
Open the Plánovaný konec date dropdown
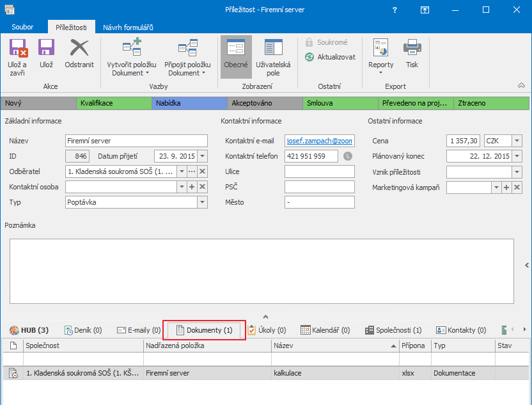(x=517, y=156)
